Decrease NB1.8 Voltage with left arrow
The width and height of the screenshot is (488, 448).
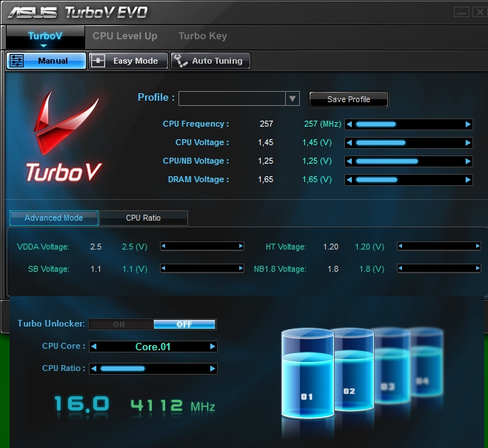401,268
